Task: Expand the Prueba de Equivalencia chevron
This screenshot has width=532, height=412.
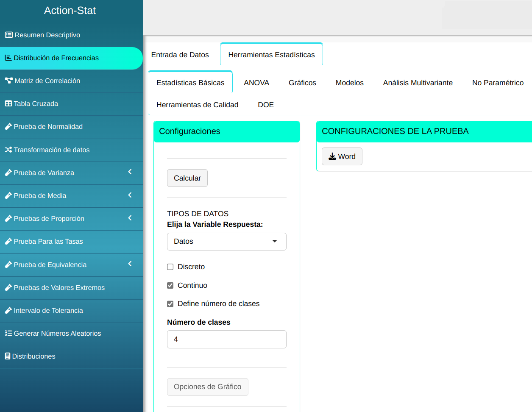Action: [x=130, y=264]
